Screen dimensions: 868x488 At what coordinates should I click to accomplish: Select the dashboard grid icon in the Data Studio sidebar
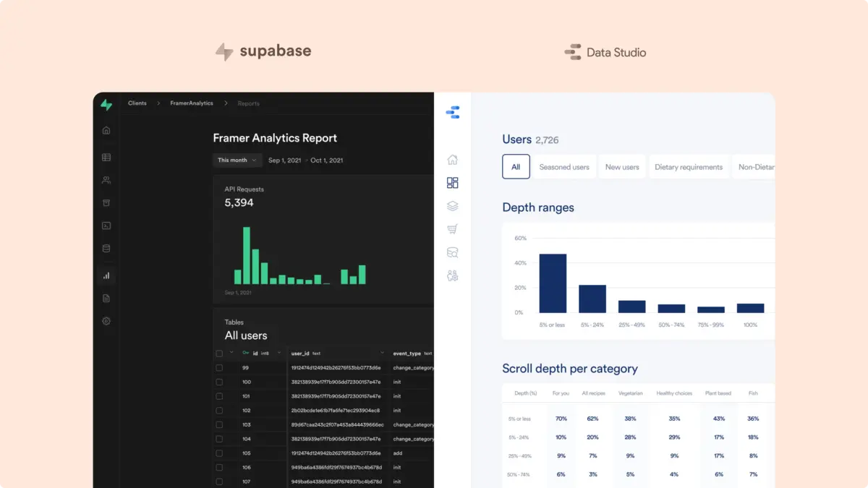[453, 183]
